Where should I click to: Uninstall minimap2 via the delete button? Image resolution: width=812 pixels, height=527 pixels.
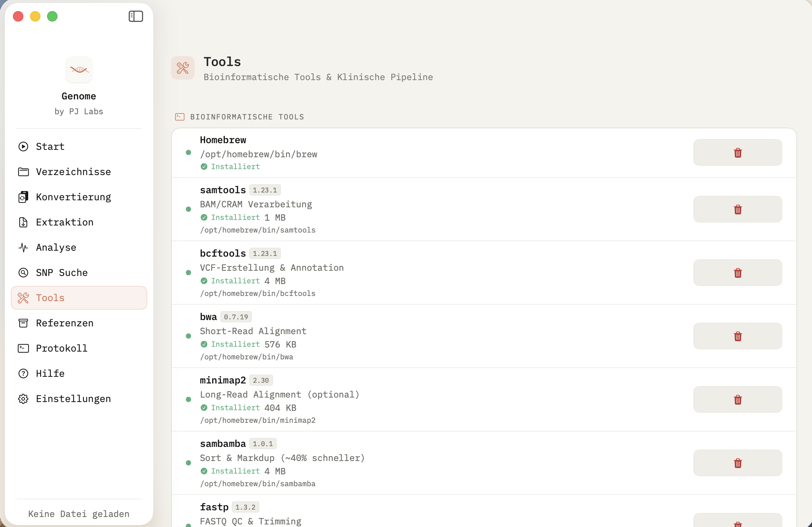tap(737, 399)
